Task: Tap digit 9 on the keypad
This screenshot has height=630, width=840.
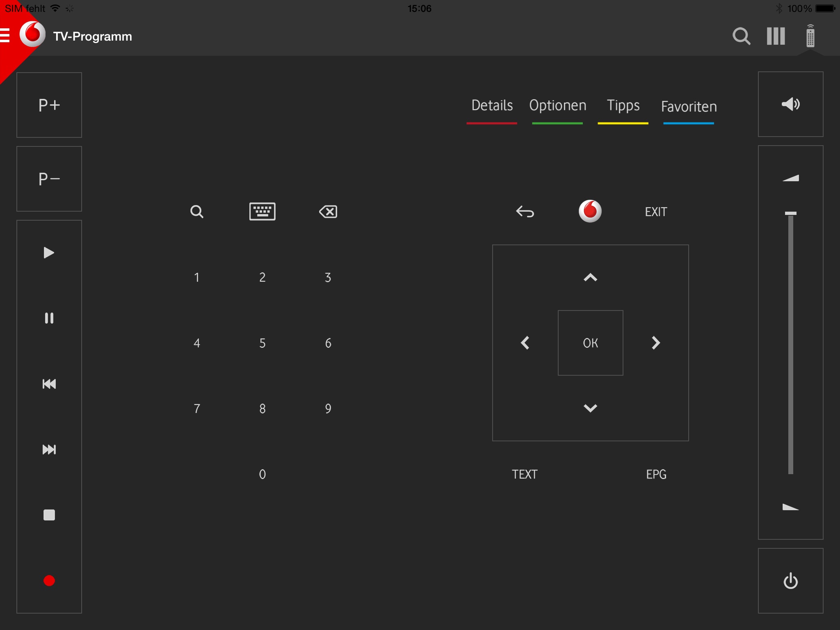Action: click(328, 409)
